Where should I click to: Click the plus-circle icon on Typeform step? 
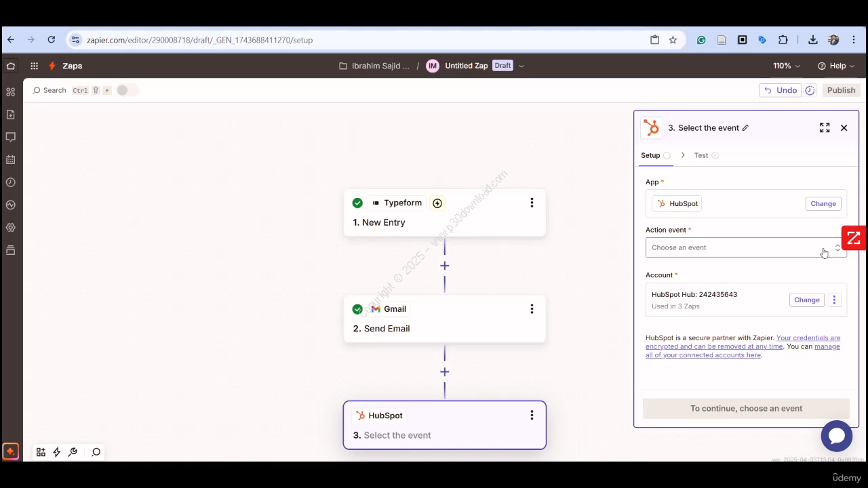coord(437,203)
